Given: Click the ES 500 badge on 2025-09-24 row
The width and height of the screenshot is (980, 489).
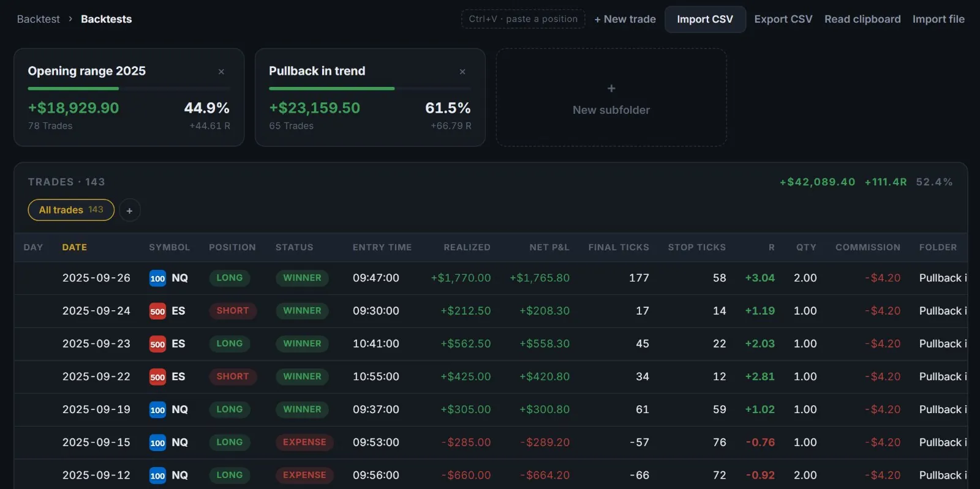Looking at the screenshot, I should click(x=157, y=312).
